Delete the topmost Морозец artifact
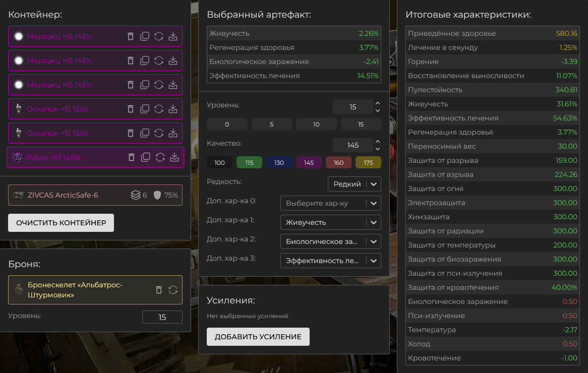The width and height of the screenshot is (588, 373). 130,36
